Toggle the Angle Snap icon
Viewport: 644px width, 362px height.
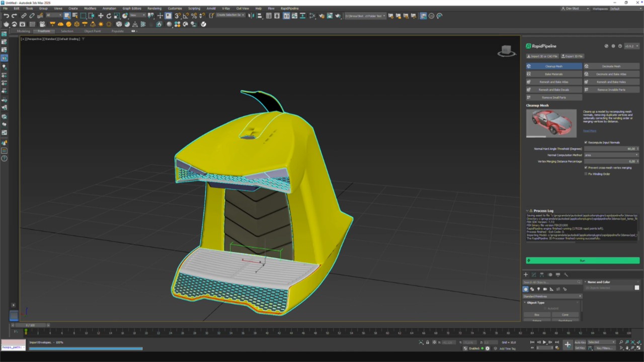point(186,16)
